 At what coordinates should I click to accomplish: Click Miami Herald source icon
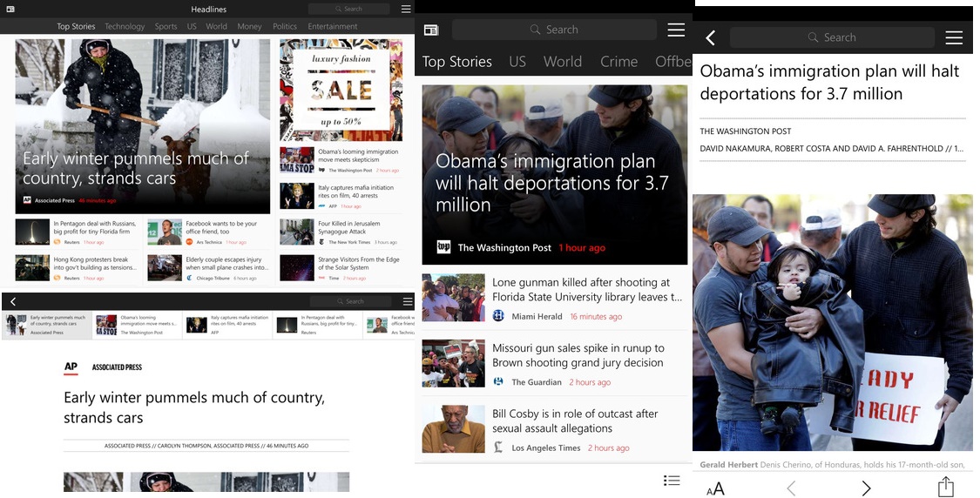click(x=499, y=315)
